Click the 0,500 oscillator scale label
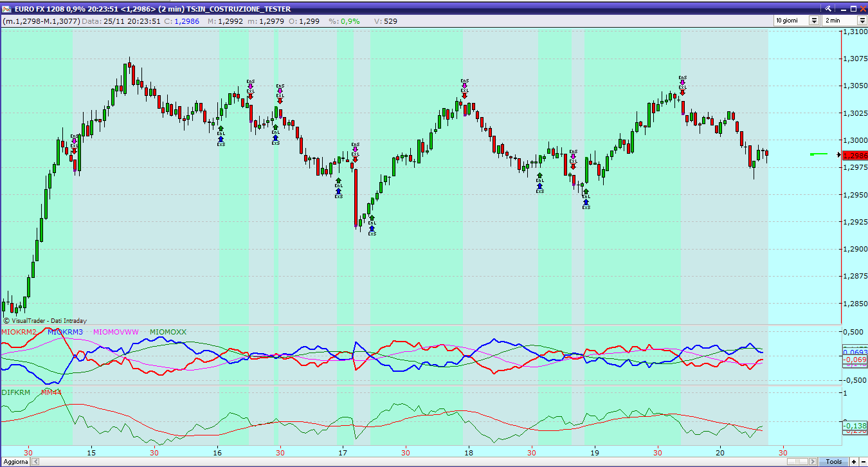868x467 pixels. coord(854,332)
